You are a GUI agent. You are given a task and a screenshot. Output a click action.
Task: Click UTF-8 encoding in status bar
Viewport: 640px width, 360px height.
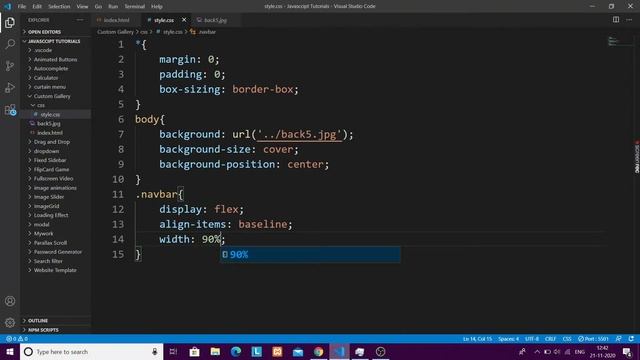point(532,339)
